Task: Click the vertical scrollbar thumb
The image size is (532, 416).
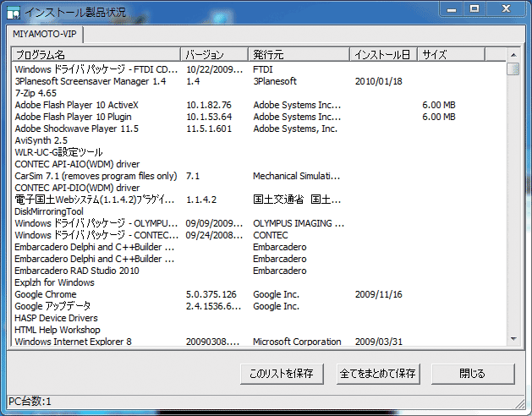Action: tap(513, 68)
